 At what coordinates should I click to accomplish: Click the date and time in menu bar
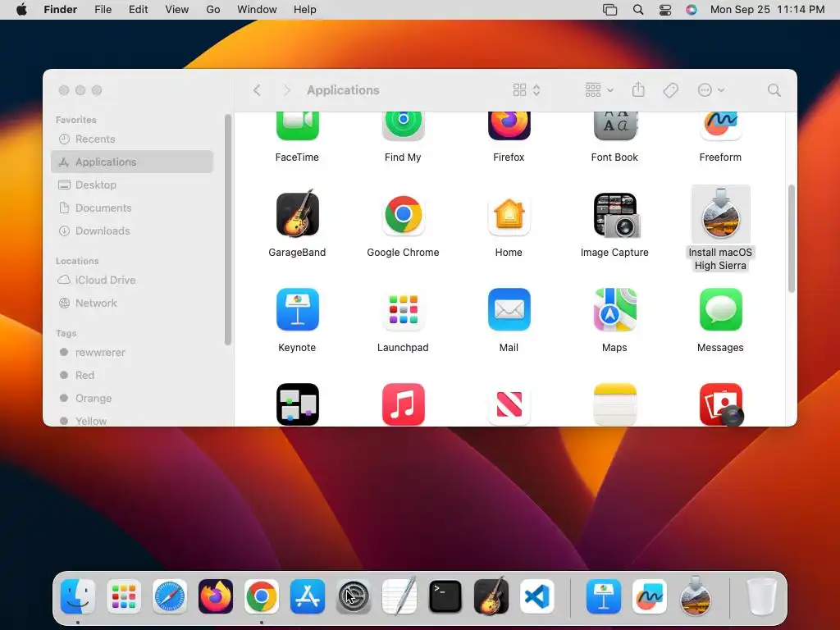pyautogui.click(x=767, y=10)
